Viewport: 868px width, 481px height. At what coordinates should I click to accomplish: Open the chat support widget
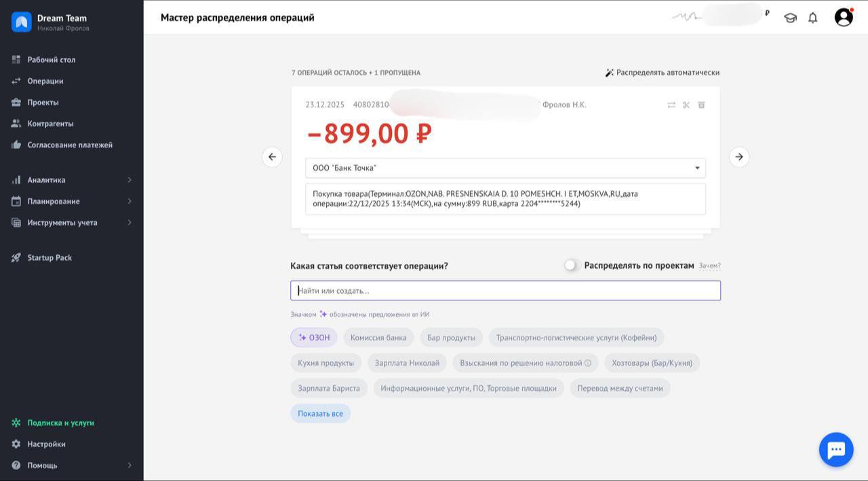point(835,449)
